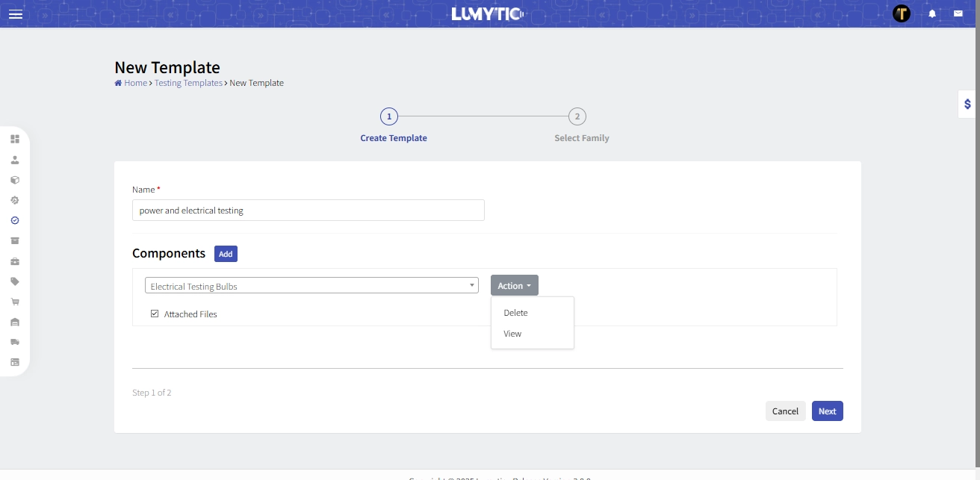Open the packages section via the box icon
Image resolution: width=980 pixels, height=480 pixels.
[15, 180]
